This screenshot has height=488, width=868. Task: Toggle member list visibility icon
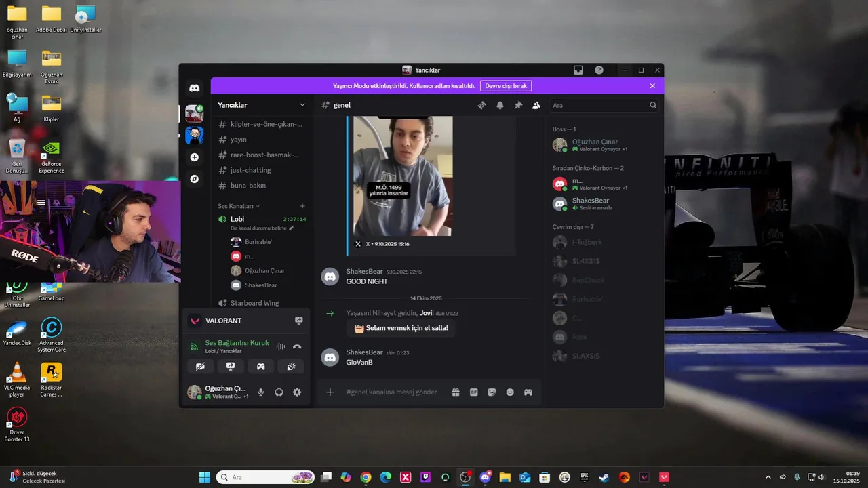point(536,105)
